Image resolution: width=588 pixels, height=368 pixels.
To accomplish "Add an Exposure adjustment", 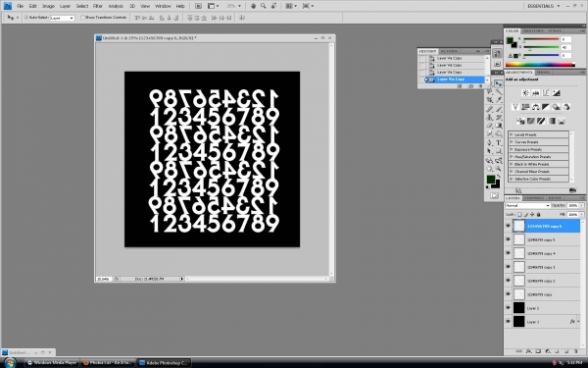I will click(x=556, y=93).
